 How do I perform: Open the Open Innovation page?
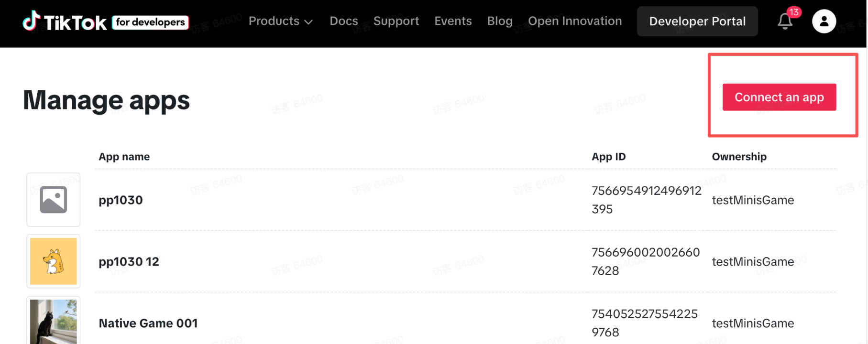575,21
